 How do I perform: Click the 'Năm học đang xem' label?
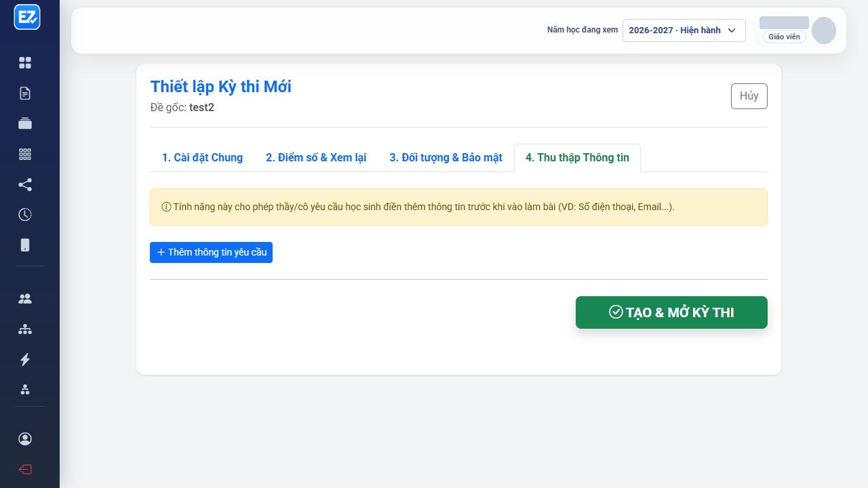583,30
